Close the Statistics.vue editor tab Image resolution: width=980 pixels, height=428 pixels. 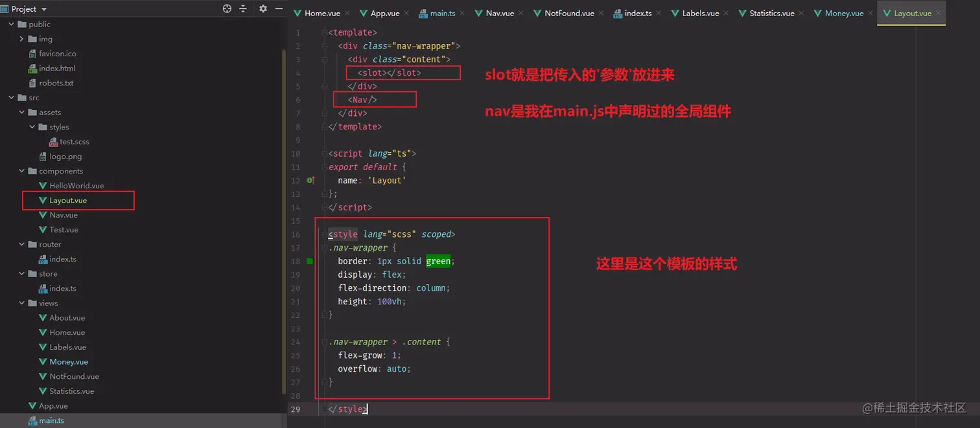(801, 13)
